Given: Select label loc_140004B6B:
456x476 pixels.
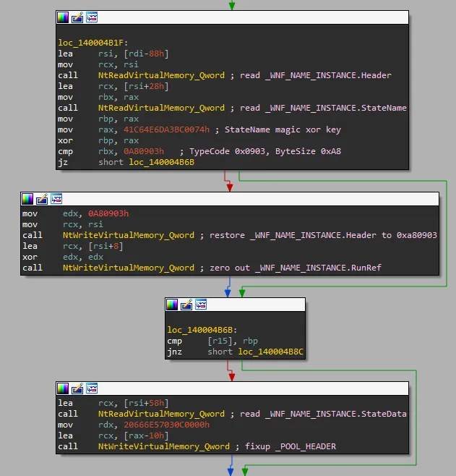Looking at the screenshot, I should (x=202, y=330).
